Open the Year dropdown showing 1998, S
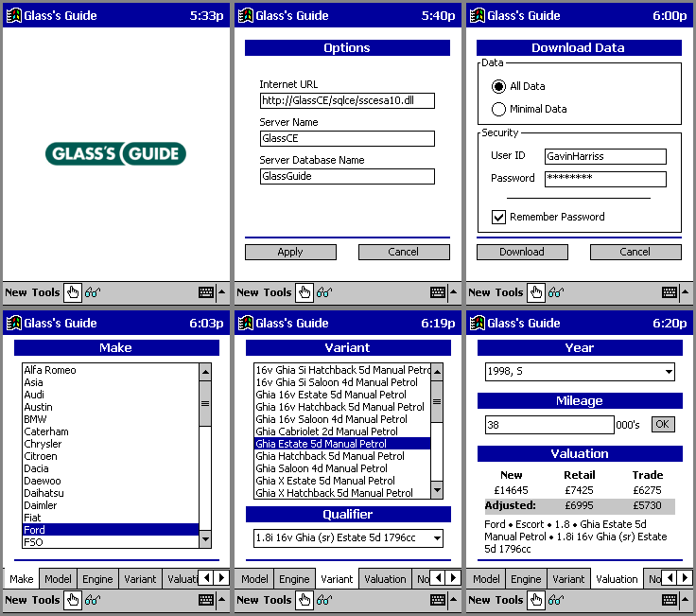The width and height of the screenshot is (696, 616). click(x=669, y=372)
